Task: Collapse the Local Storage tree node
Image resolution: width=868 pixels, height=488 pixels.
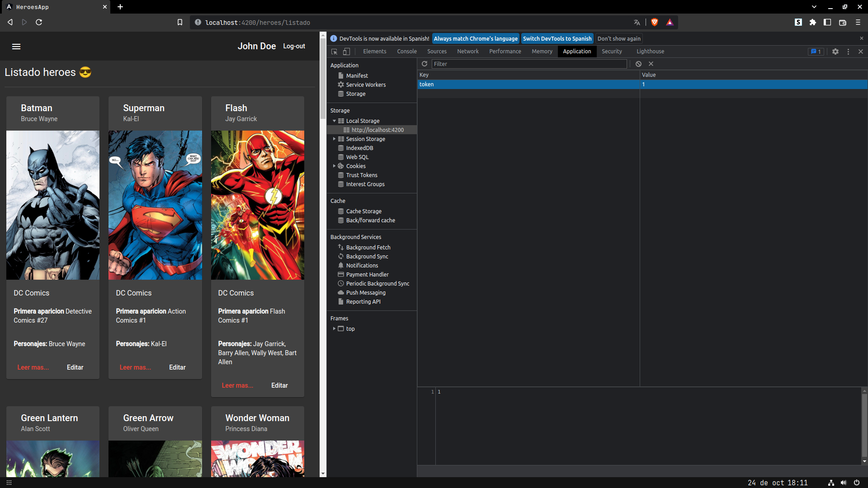Action: tap(334, 121)
